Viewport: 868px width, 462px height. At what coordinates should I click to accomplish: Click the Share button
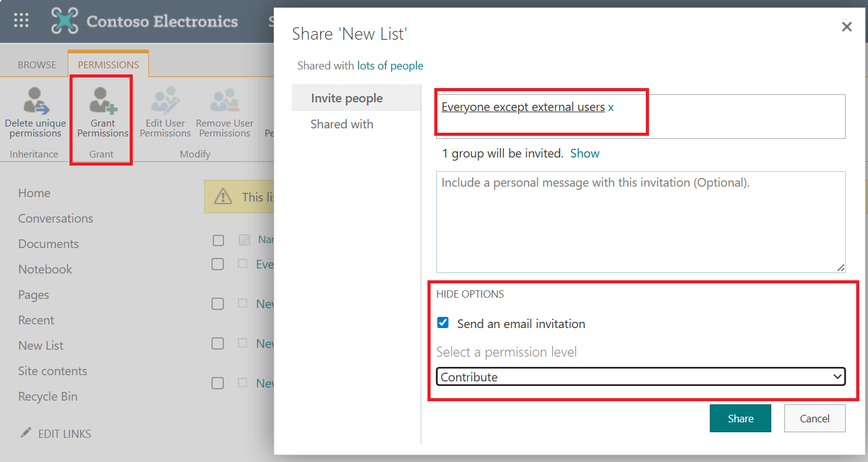point(740,418)
